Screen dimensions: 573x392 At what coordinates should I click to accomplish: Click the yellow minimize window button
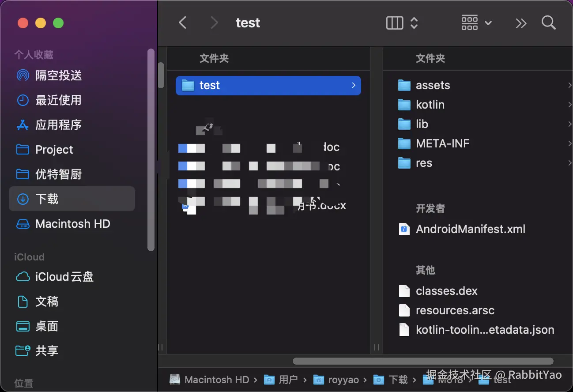[41, 23]
